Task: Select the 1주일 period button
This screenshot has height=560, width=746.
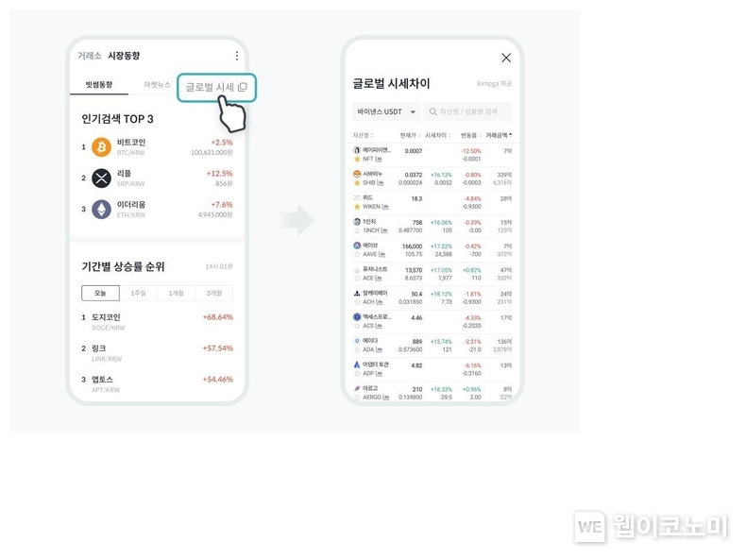Action: pyautogui.click(x=139, y=293)
